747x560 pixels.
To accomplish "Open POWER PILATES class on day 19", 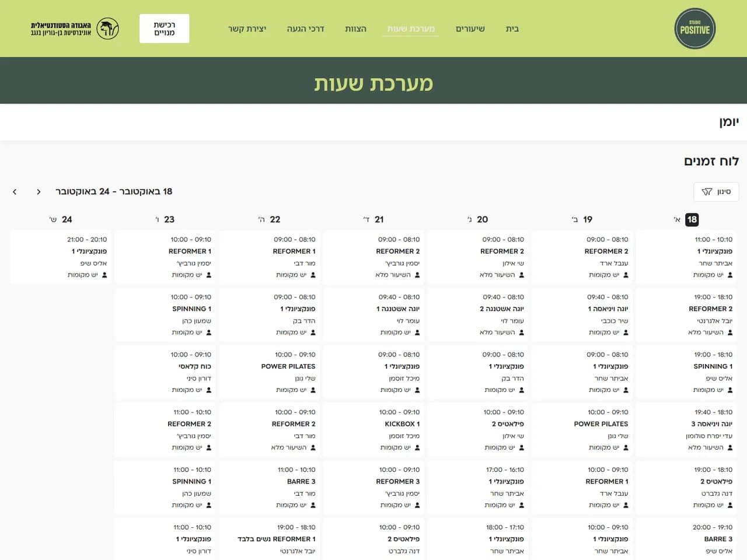I will pos(582,430).
